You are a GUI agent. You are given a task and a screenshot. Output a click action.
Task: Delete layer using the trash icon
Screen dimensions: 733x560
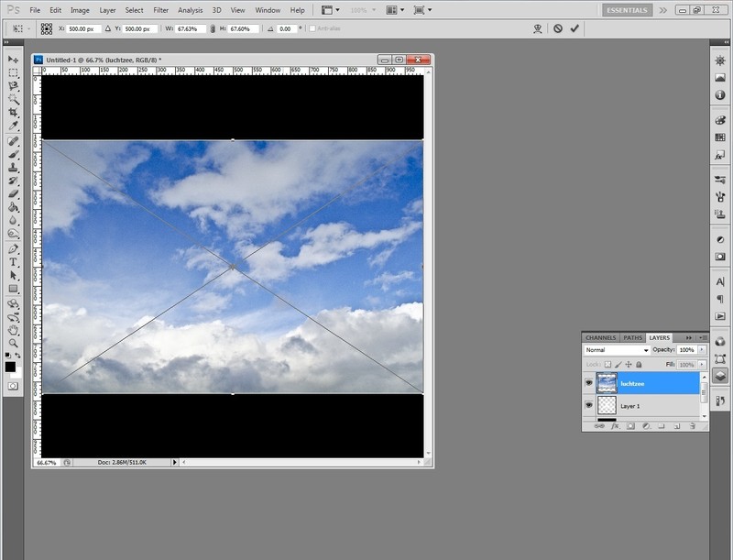[694, 426]
